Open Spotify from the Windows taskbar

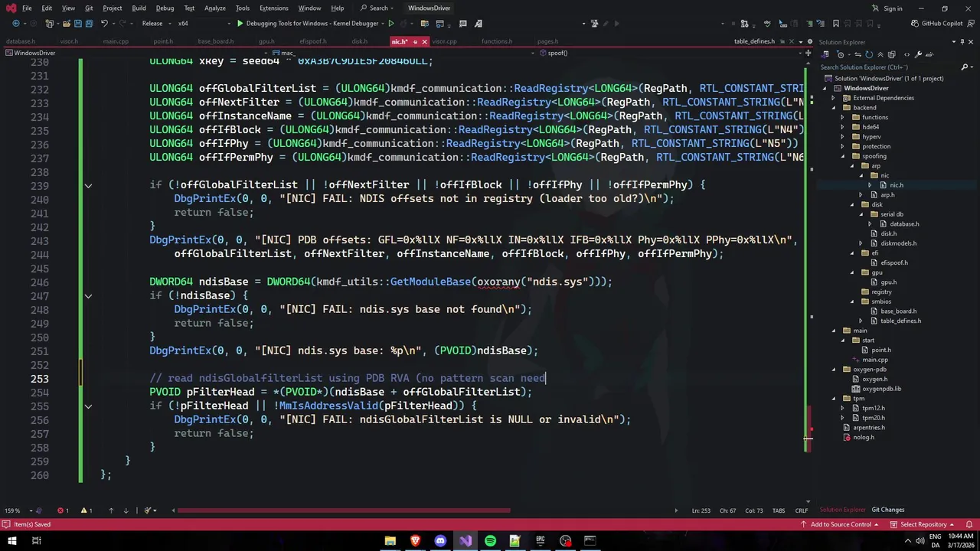click(x=490, y=541)
